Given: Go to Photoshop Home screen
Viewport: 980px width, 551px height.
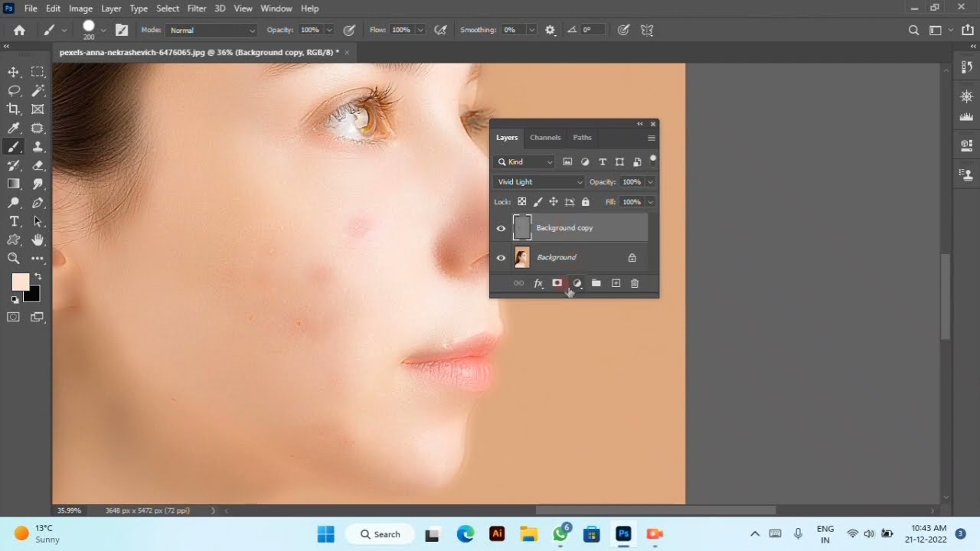Looking at the screenshot, I should (19, 30).
